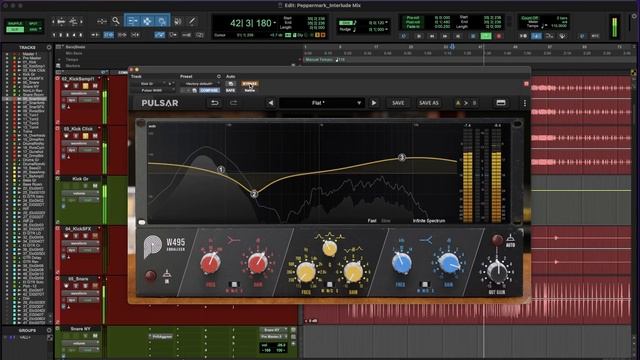640x360 pixels.
Task: Select Shuffle edit mode
Action: click(x=14, y=23)
